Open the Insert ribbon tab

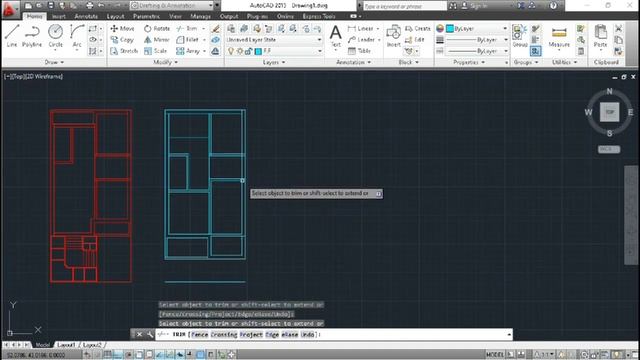click(59, 16)
